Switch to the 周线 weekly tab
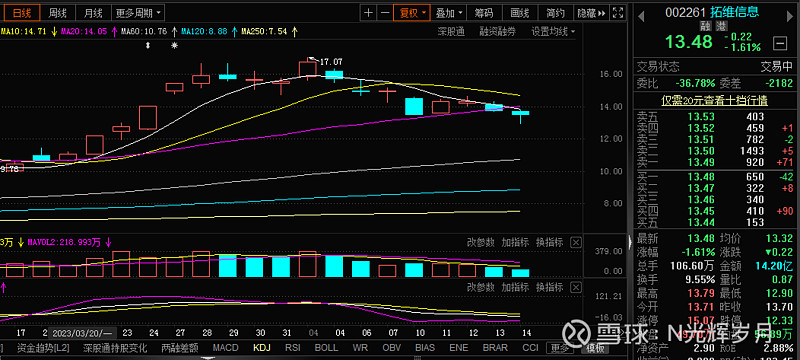The width and height of the screenshot is (800, 360). (x=57, y=13)
